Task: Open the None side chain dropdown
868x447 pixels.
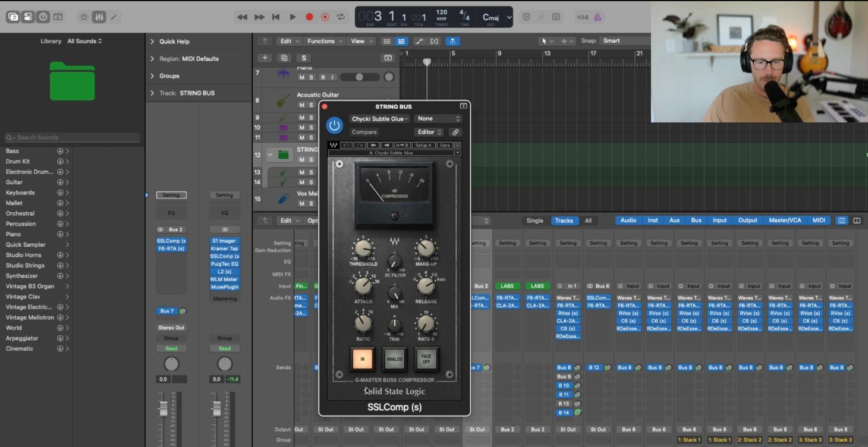Action: click(438, 119)
